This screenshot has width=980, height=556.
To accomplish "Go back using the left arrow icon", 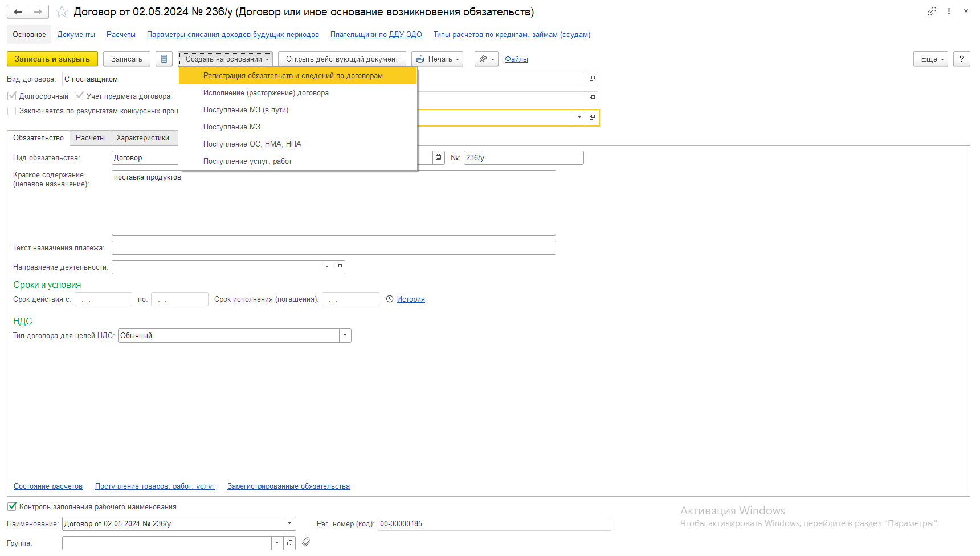I will pyautogui.click(x=18, y=11).
